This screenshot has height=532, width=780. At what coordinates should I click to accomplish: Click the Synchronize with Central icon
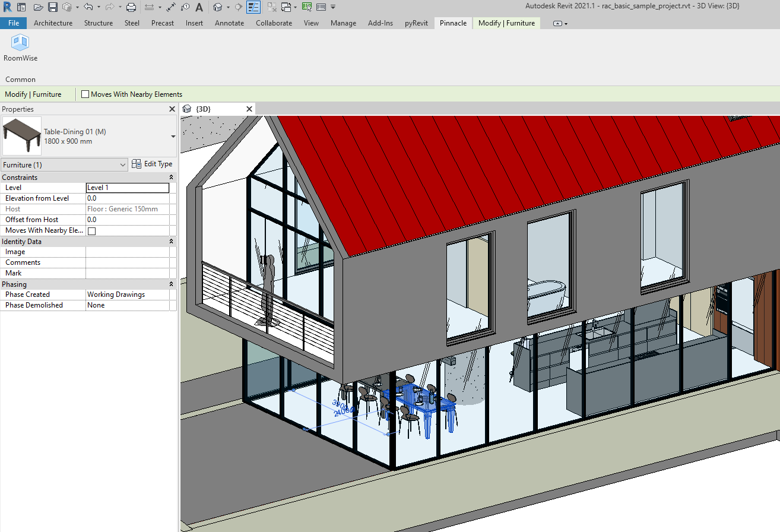[x=67, y=7]
